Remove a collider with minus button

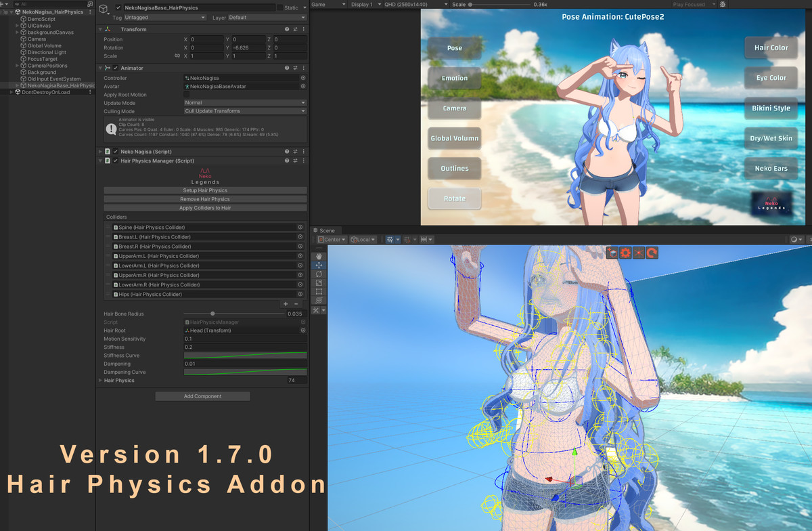[x=296, y=304]
